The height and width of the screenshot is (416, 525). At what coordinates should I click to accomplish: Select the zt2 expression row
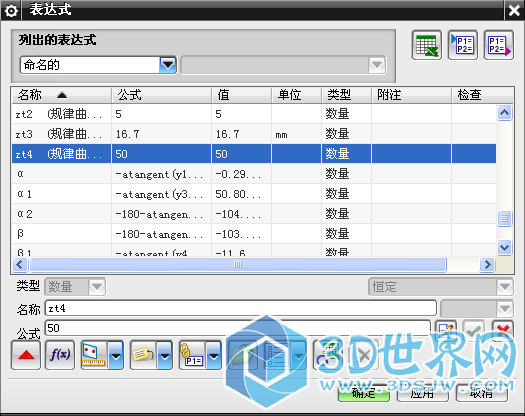coord(254,114)
